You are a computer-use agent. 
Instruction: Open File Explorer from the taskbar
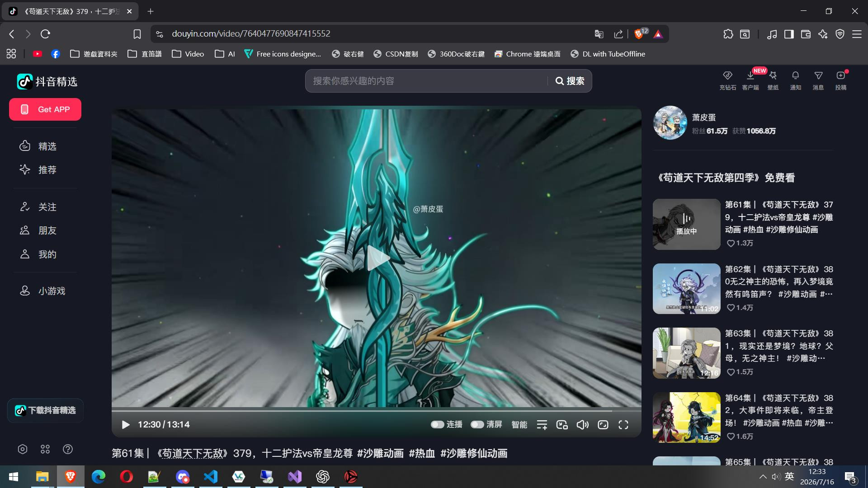tap(42, 477)
